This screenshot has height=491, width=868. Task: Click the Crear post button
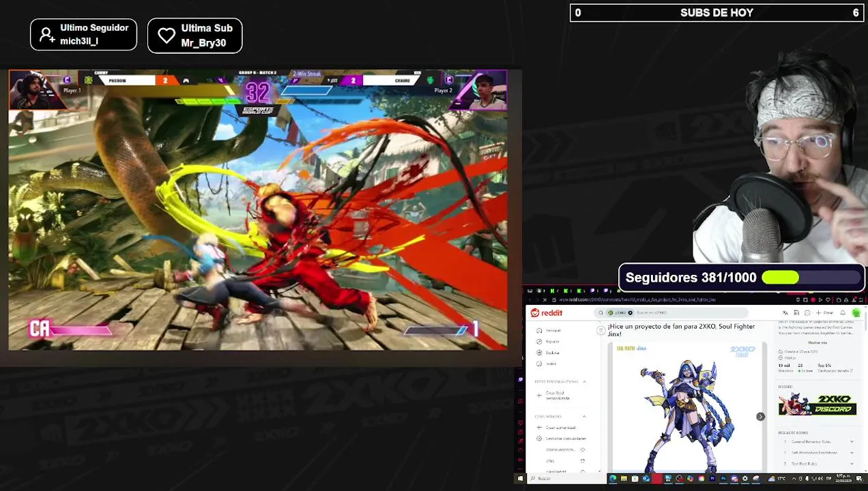pos(824,313)
